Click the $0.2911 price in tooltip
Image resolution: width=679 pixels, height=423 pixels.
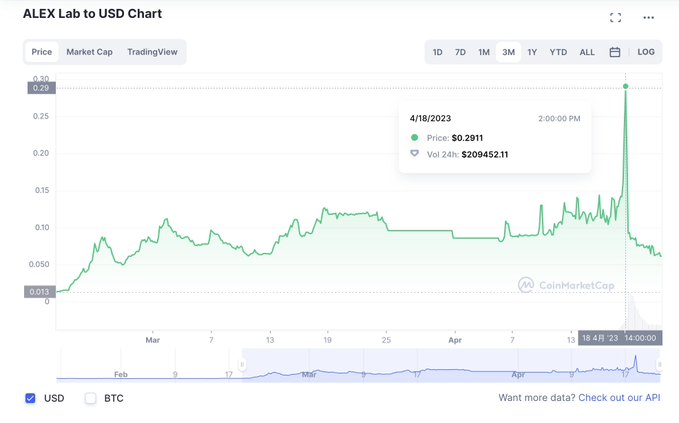(x=467, y=138)
